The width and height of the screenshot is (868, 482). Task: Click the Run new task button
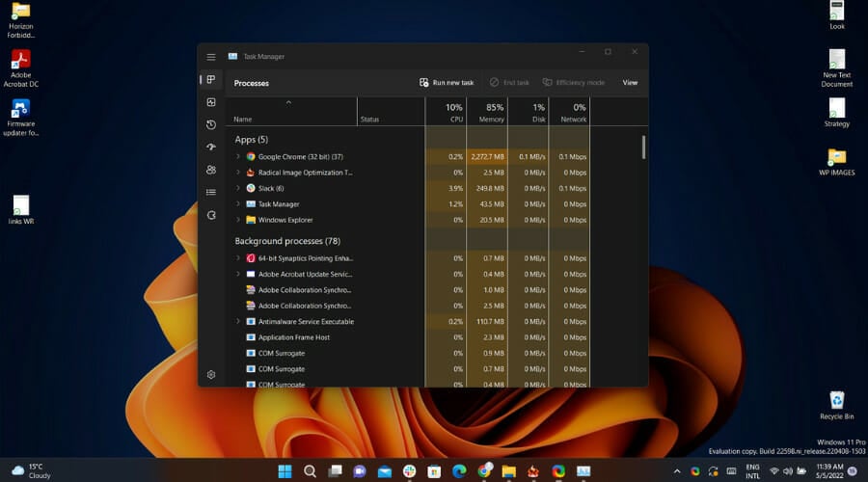447,83
